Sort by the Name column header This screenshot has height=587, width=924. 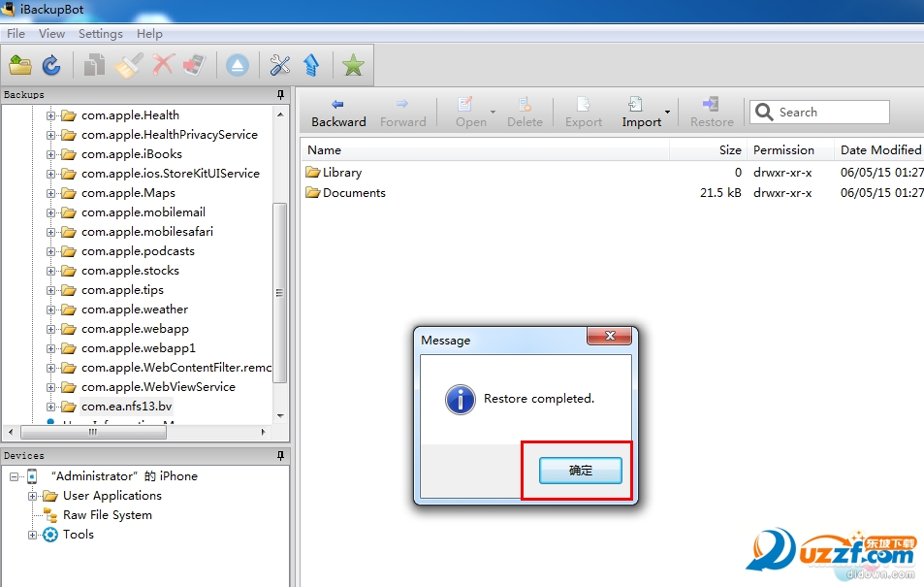coord(486,149)
